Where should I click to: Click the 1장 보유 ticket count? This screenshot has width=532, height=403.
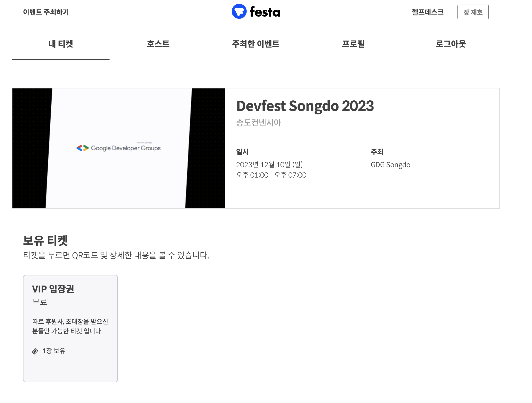54,351
